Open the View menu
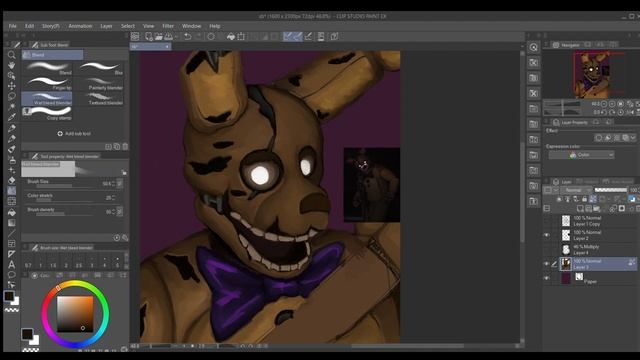This screenshot has width=640, height=360. [148, 26]
